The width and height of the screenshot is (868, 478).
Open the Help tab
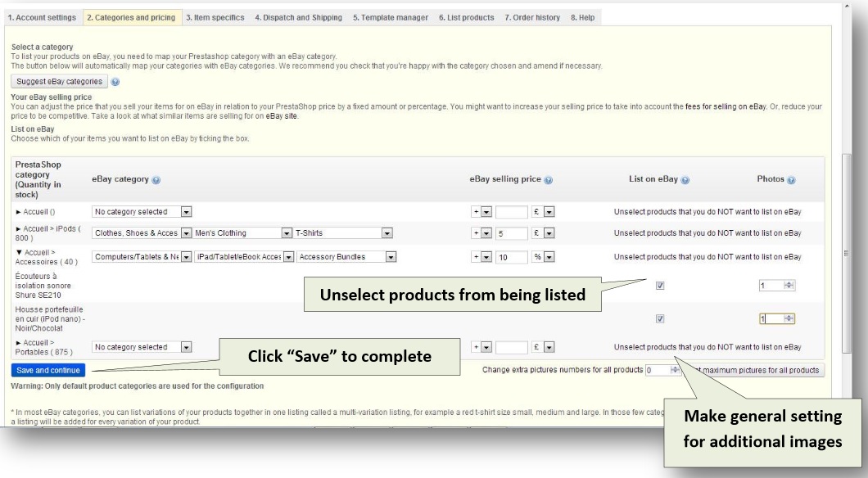583,18
